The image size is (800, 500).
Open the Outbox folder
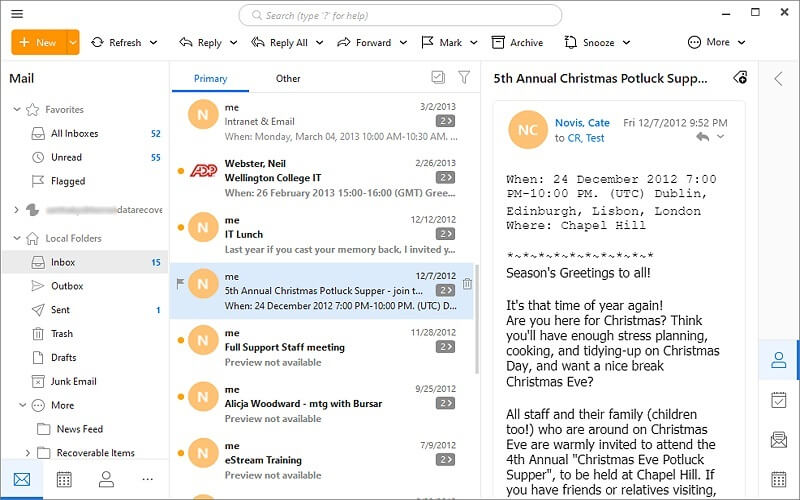point(85,286)
